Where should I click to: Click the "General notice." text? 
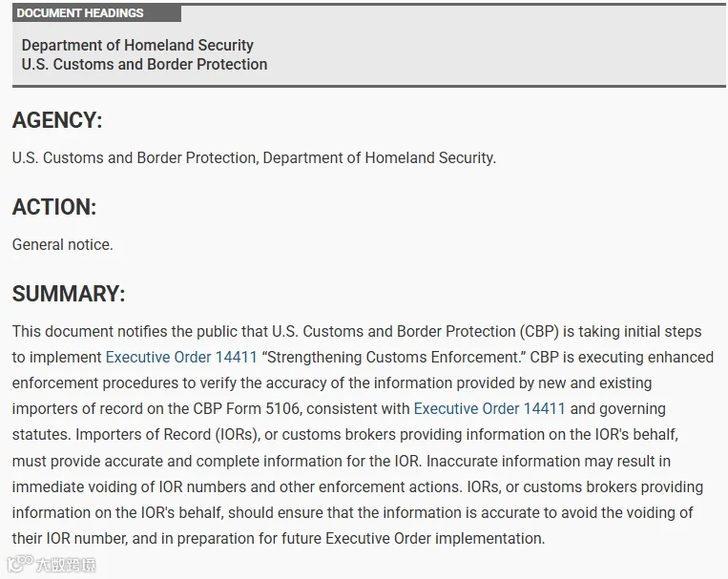[x=63, y=245]
